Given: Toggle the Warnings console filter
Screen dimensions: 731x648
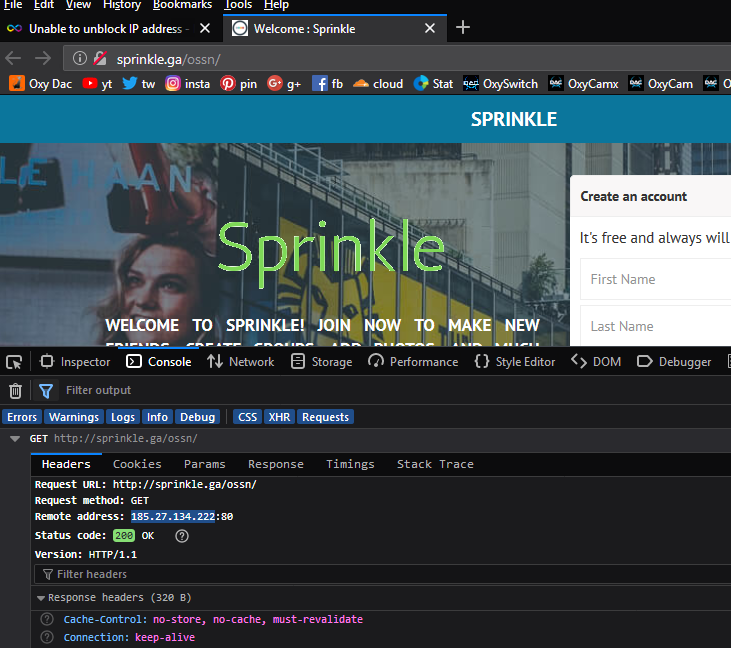Looking at the screenshot, I should 74,417.
